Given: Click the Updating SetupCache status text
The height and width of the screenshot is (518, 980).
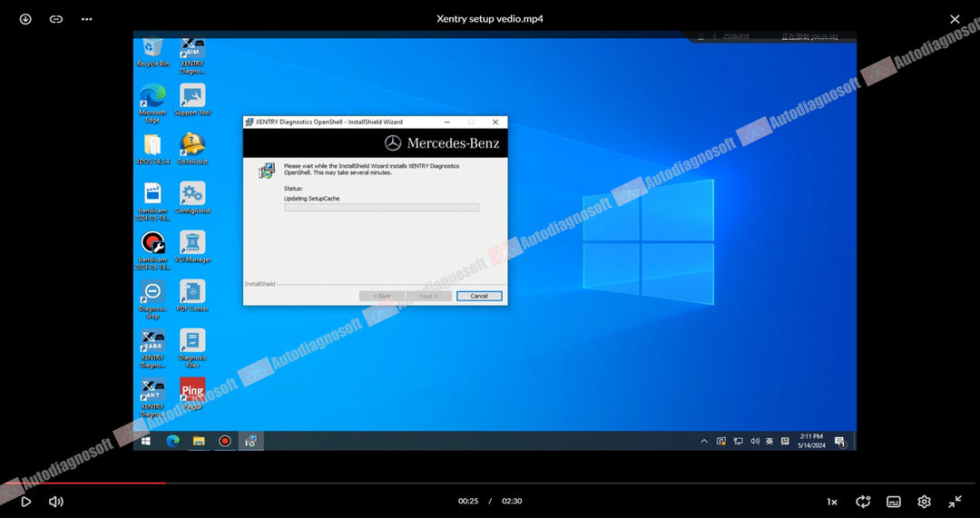Looking at the screenshot, I should (x=312, y=199).
